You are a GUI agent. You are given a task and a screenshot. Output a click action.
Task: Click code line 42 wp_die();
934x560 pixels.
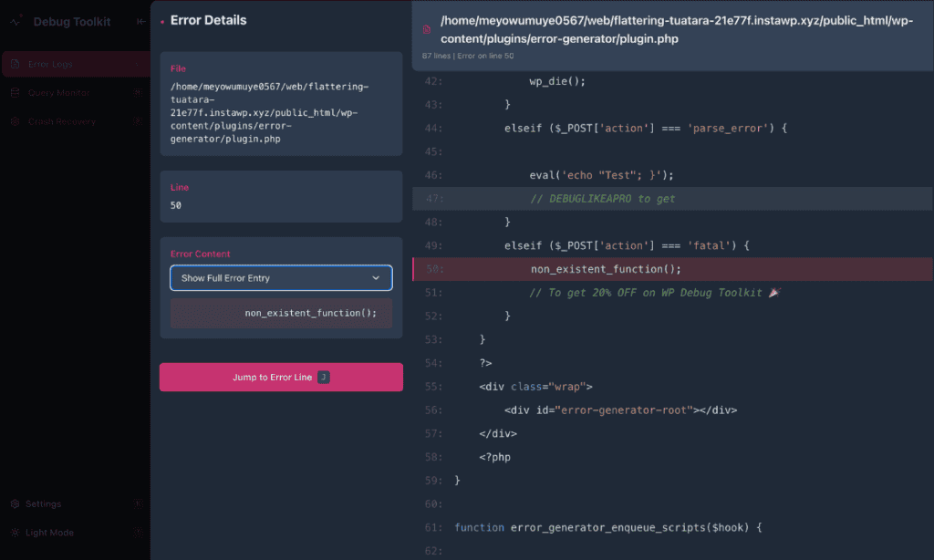click(557, 81)
